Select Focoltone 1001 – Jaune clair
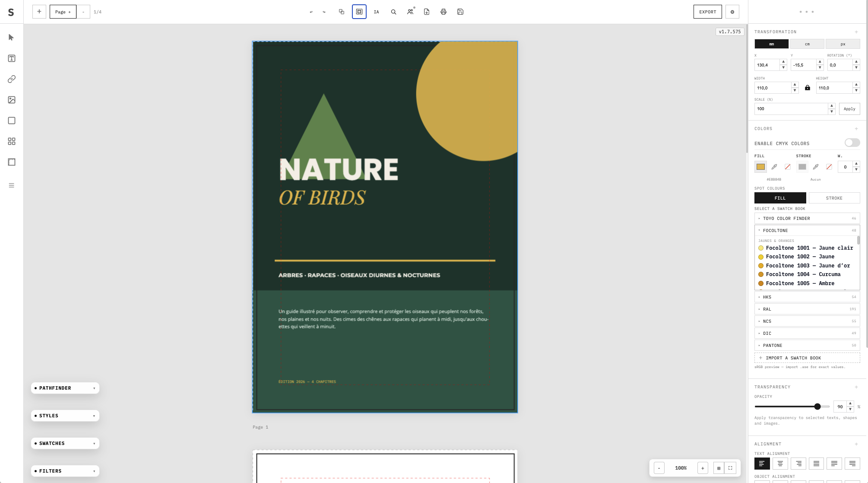 pyautogui.click(x=806, y=248)
